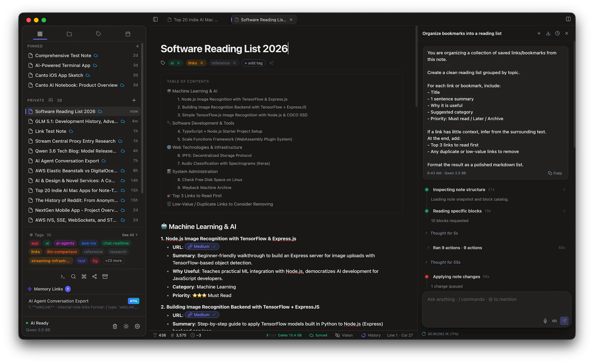Image resolution: width=594 pixels, height=364 pixels.
Task: Open Stream Central Proxy Entry Research note
Action: (x=82, y=141)
